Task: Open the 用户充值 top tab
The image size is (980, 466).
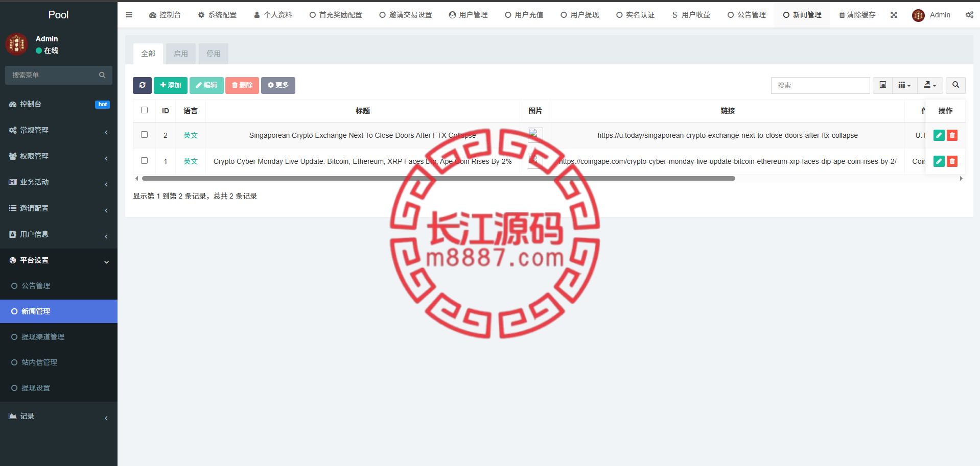Action: [524, 15]
